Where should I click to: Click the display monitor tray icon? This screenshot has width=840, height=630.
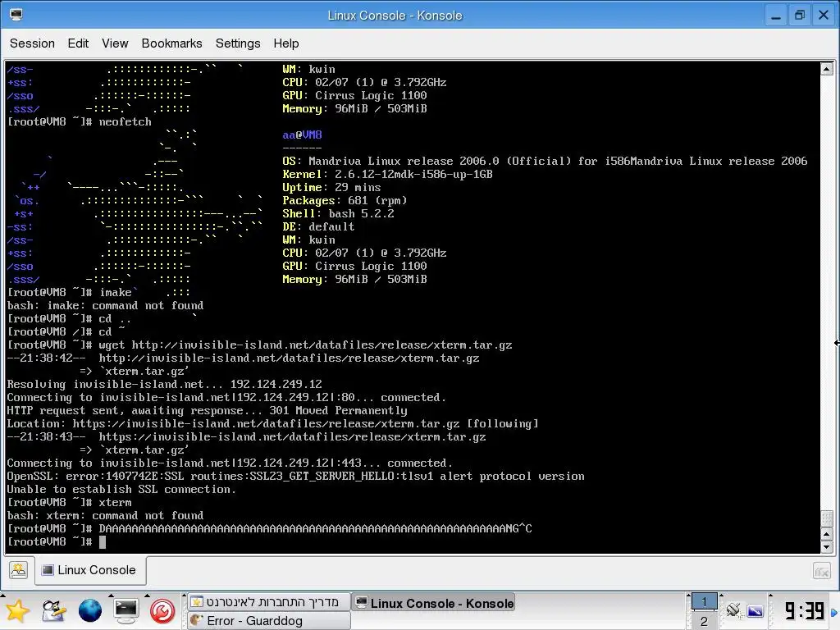755,610
